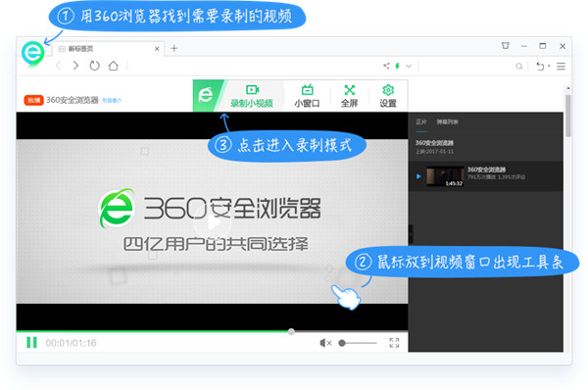
Task: Go back with the back arrow
Action: pyautogui.click(x=59, y=66)
